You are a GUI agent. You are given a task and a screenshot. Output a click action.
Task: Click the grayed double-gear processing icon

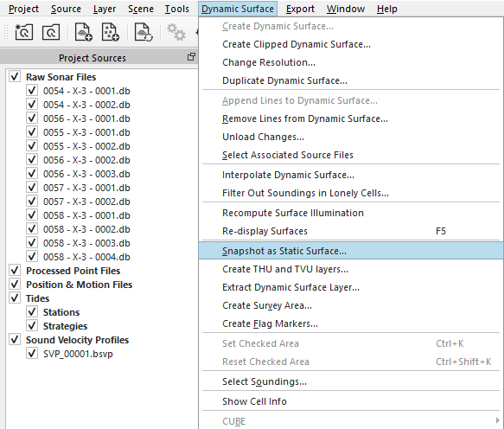(x=176, y=32)
